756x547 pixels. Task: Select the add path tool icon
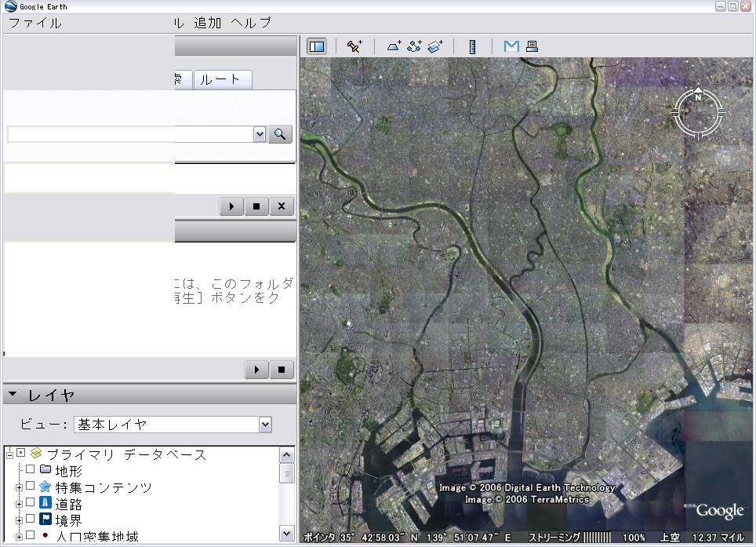414,46
